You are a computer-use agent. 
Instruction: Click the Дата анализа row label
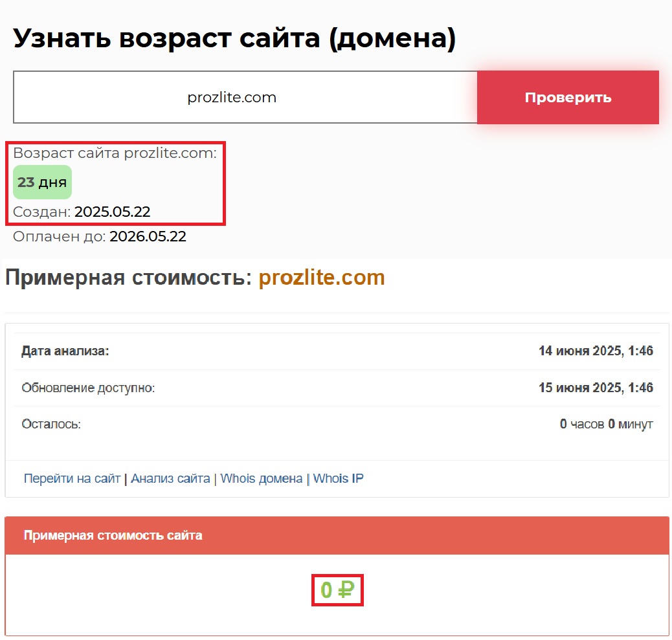[65, 351]
